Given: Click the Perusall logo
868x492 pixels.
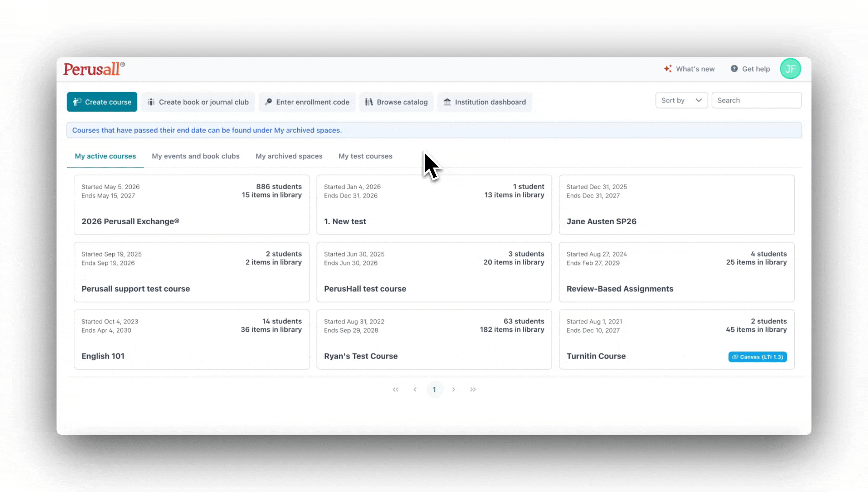Looking at the screenshot, I should click(94, 69).
